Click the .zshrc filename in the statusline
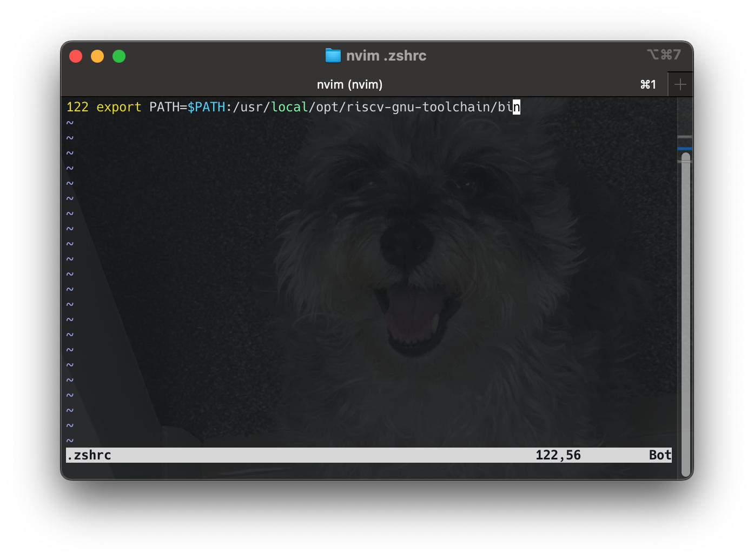The image size is (754, 560). click(89, 455)
